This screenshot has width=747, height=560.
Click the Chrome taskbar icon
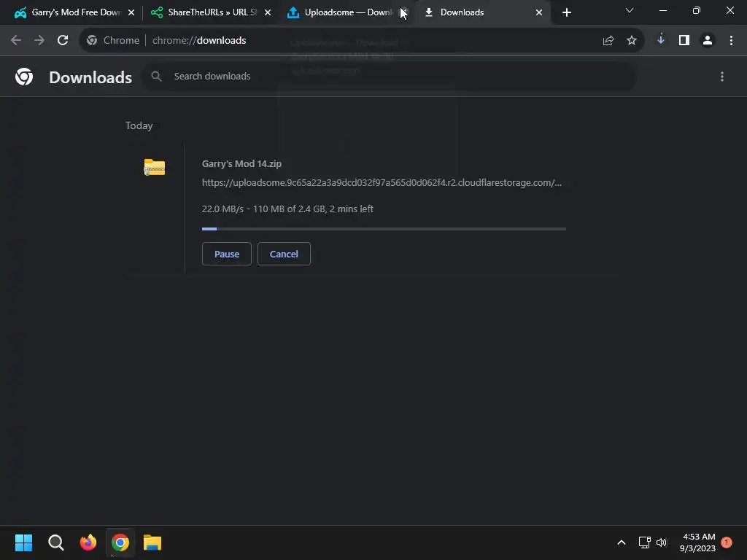(120, 542)
